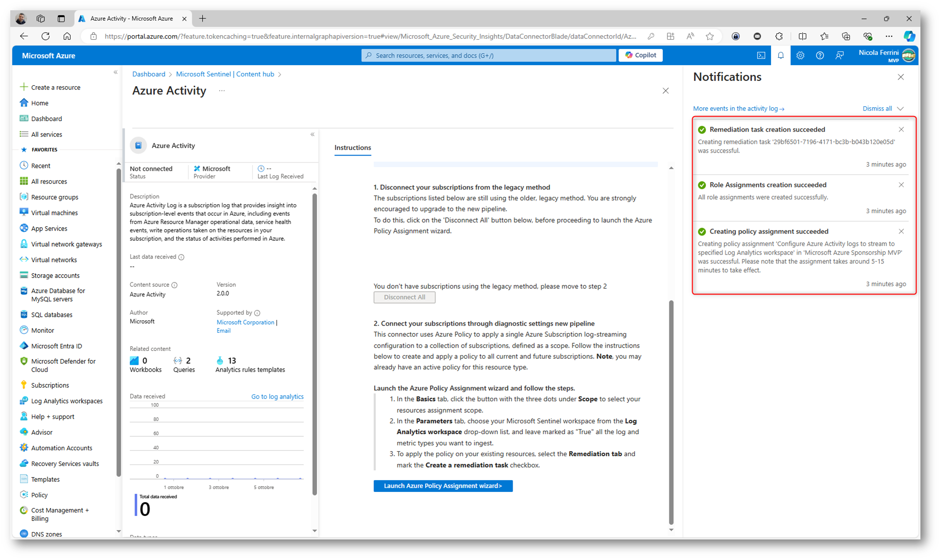This screenshot has width=941, height=560.
Task: Open All resources in the sidebar
Action: pyautogui.click(x=49, y=182)
